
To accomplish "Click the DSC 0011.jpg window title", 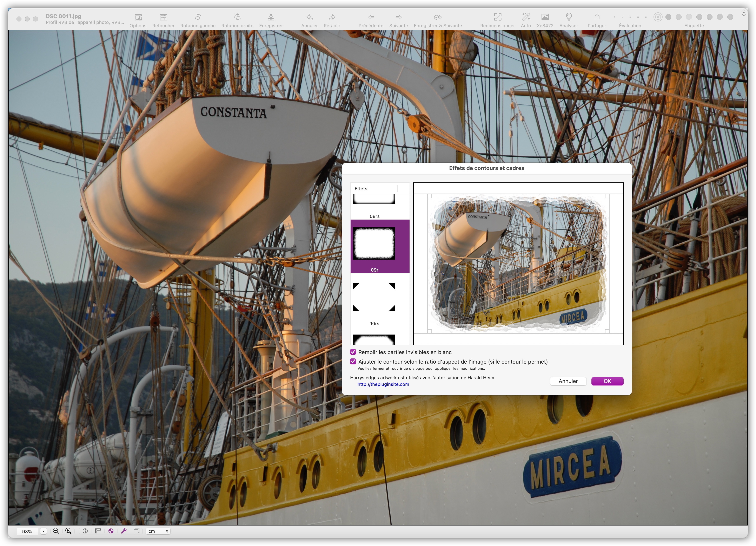I will pyautogui.click(x=63, y=16).
